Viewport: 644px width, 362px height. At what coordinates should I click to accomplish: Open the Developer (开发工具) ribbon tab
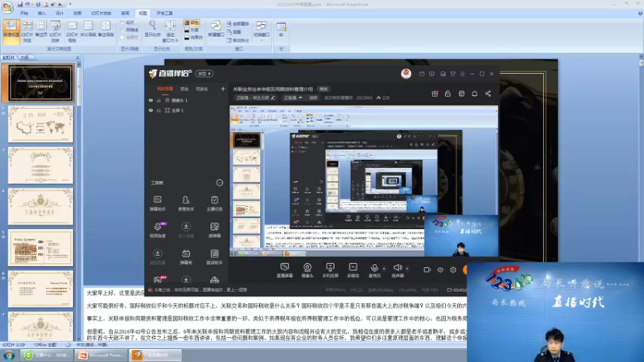click(165, 14)
